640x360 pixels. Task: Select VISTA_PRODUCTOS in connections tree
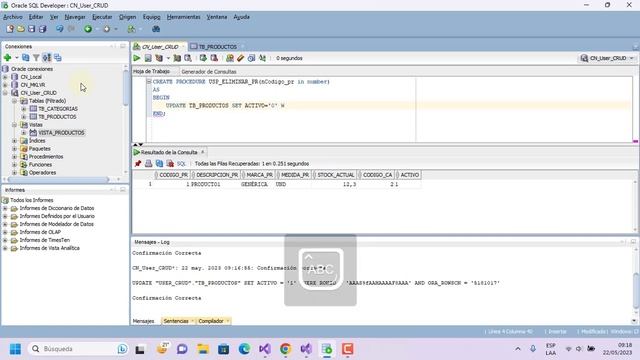pyautogui.click(x=61, y=133)
